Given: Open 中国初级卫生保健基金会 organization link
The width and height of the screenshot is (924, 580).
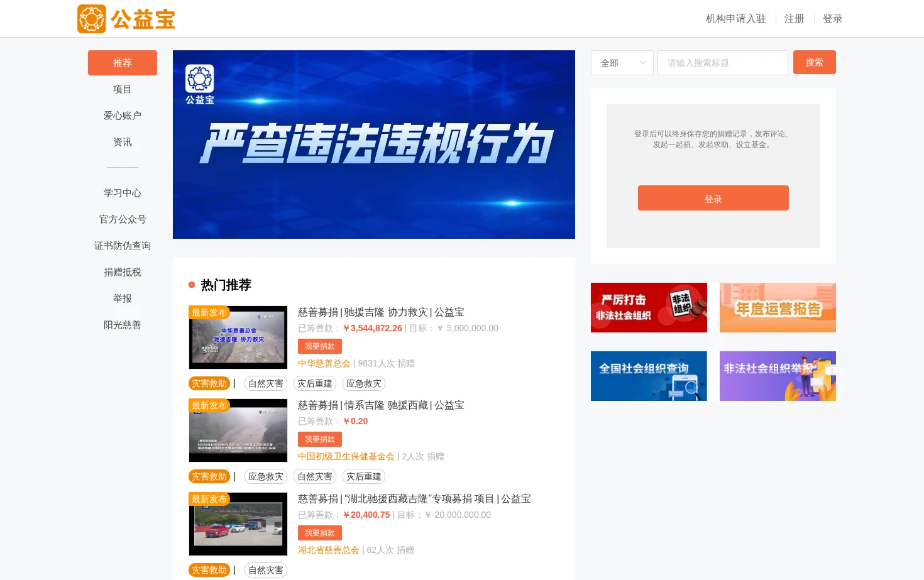Looking at the screenshot, I should point(346,456).
